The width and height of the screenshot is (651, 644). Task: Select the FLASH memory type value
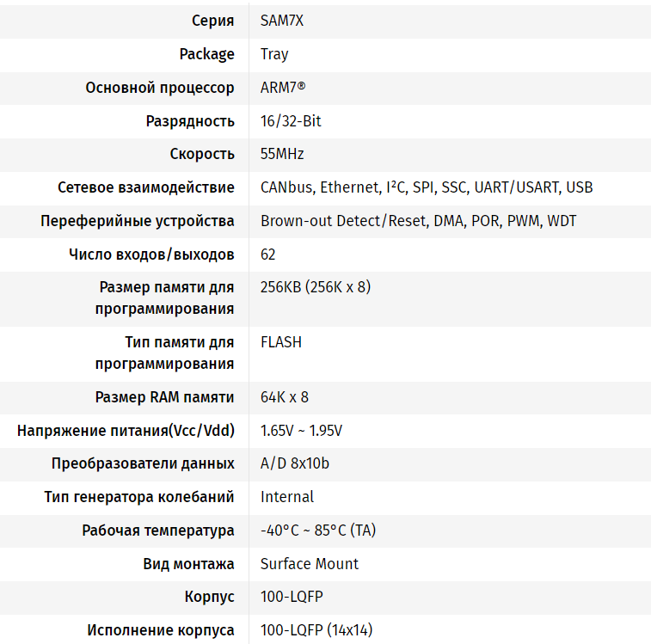(x=281, y=342)
